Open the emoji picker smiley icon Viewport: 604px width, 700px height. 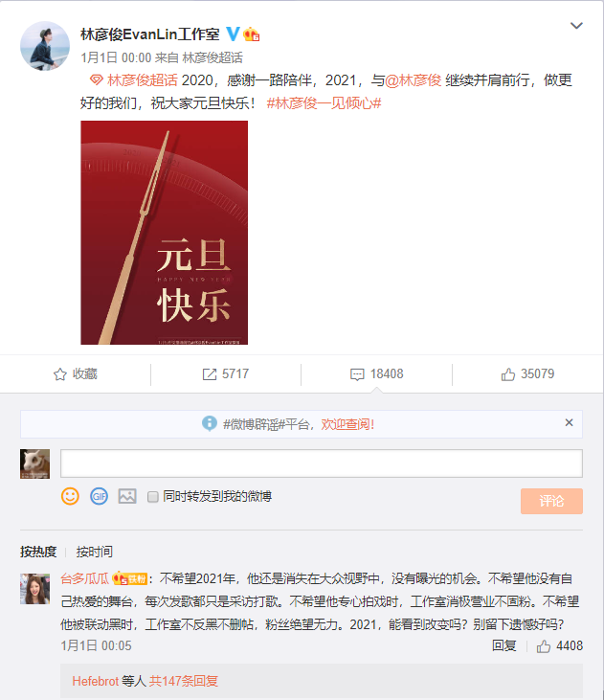70,496
